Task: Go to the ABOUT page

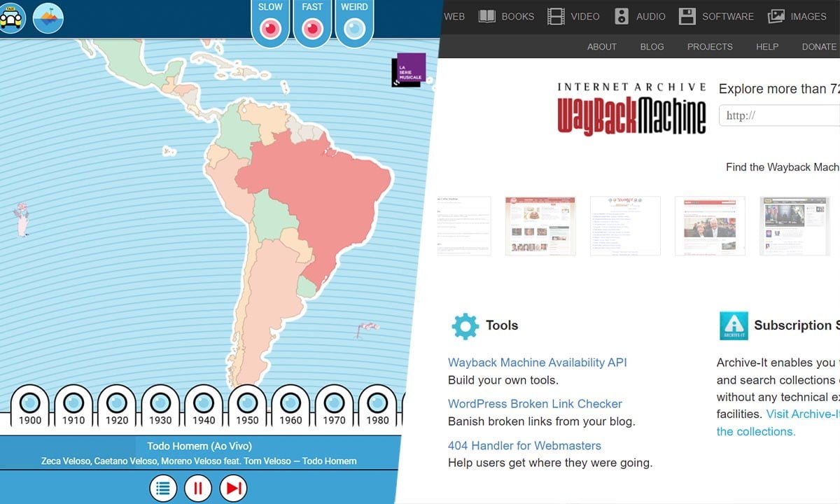Action: point(602,47)
